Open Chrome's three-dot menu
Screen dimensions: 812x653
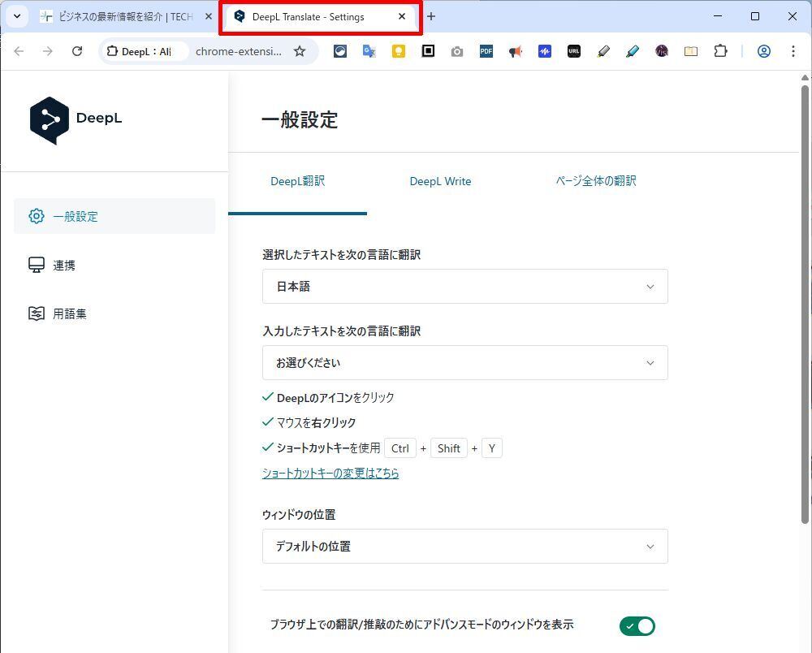tap(793, 51)
